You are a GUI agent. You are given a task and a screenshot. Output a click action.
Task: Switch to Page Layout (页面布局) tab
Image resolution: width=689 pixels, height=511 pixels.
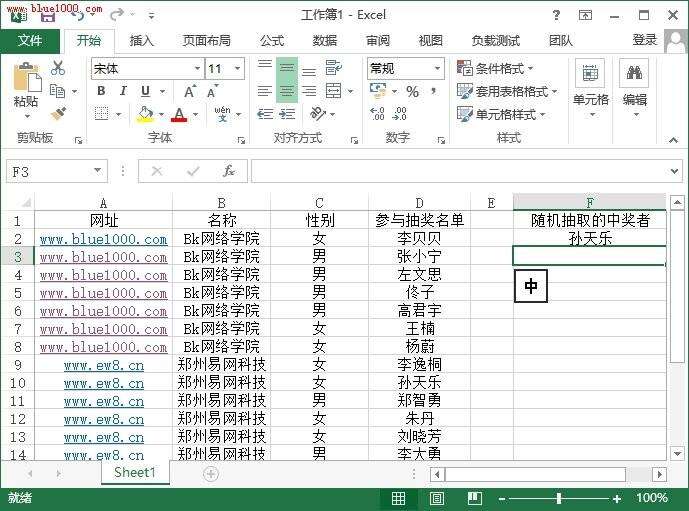click(207, 41)
